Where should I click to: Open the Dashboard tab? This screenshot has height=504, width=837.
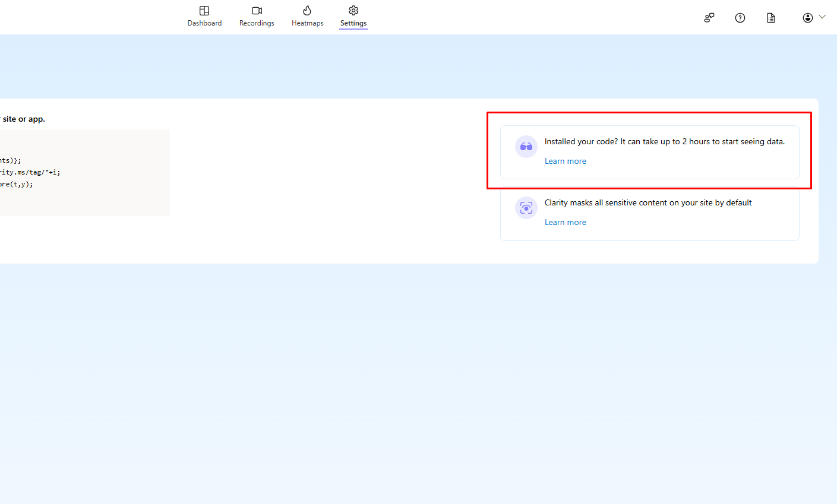(x=204, y=17)
